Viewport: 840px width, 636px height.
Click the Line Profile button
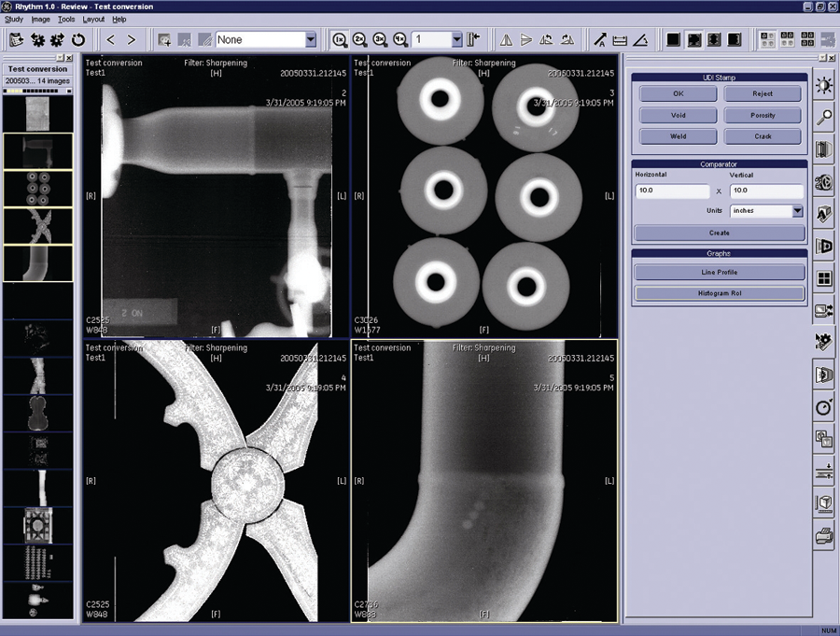point(719,273)
